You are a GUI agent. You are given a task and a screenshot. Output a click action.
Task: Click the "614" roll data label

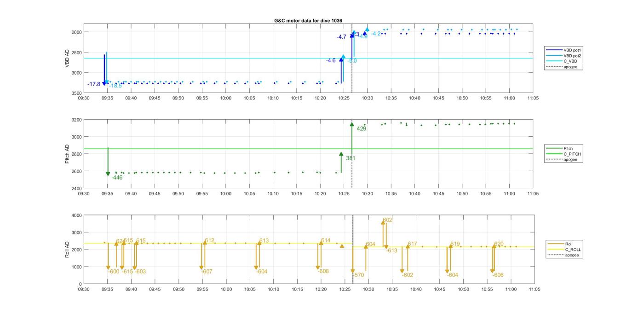(326, 241)
